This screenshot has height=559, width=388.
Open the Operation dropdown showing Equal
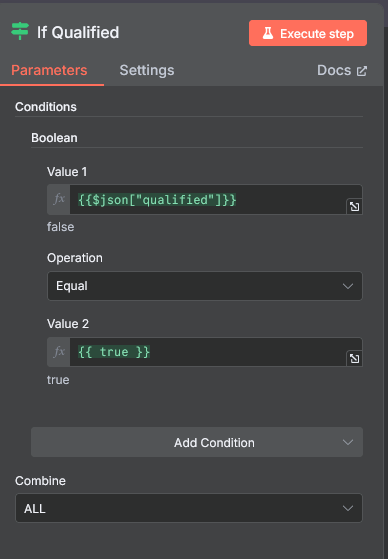[205, 286]
